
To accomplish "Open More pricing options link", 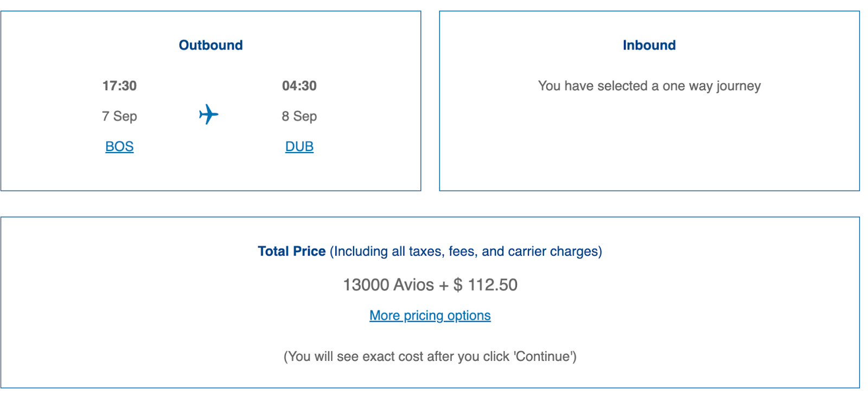I will pos(430,315).
